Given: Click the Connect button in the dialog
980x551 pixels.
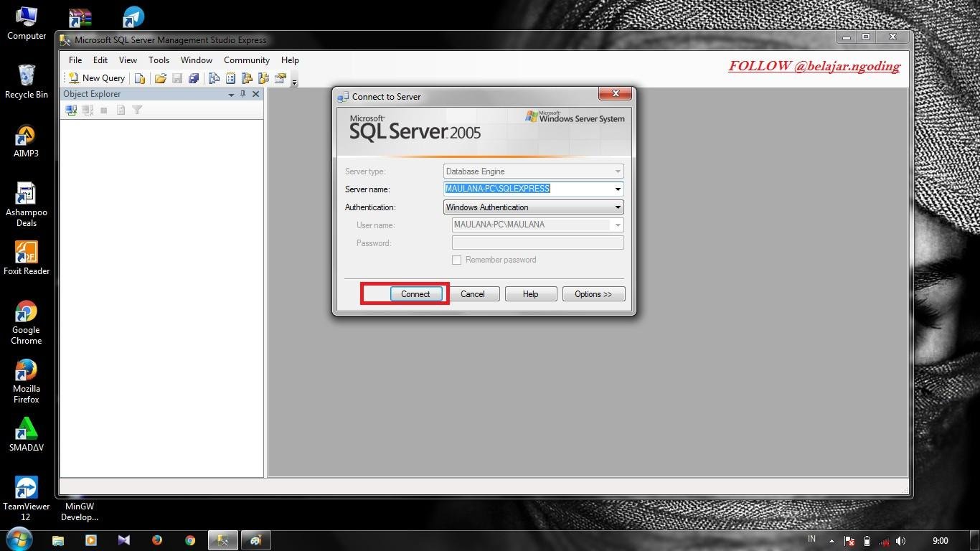Looking at the screenshot, I should (x=415, y=294).
